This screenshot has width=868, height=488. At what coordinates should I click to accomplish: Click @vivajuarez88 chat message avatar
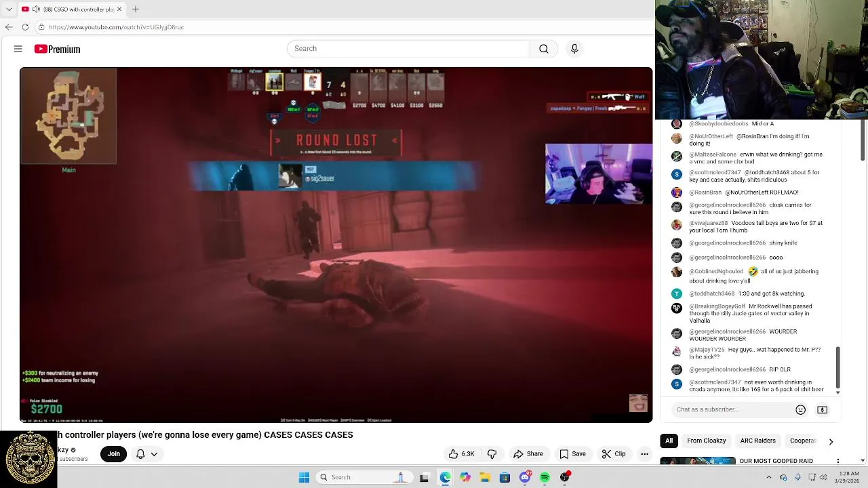point(676,225)
